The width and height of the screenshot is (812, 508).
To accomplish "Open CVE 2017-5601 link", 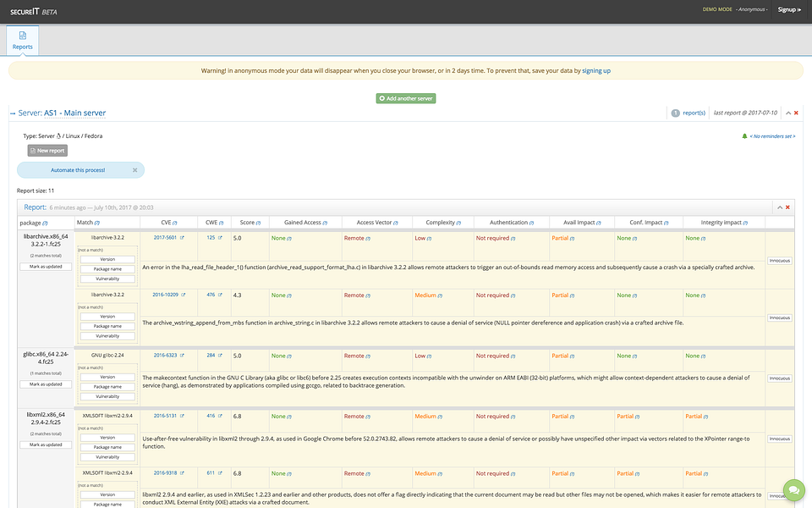I will (165, 238).
